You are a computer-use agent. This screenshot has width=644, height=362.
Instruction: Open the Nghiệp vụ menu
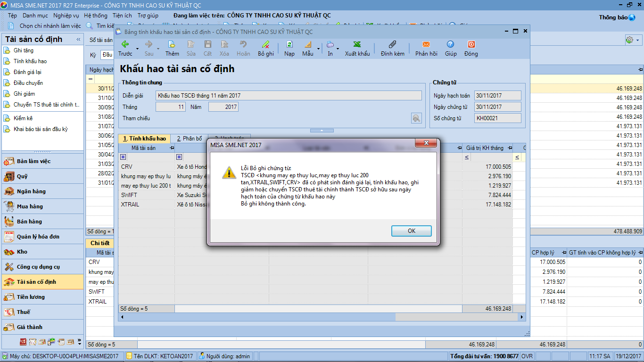(x=66, y=16)
